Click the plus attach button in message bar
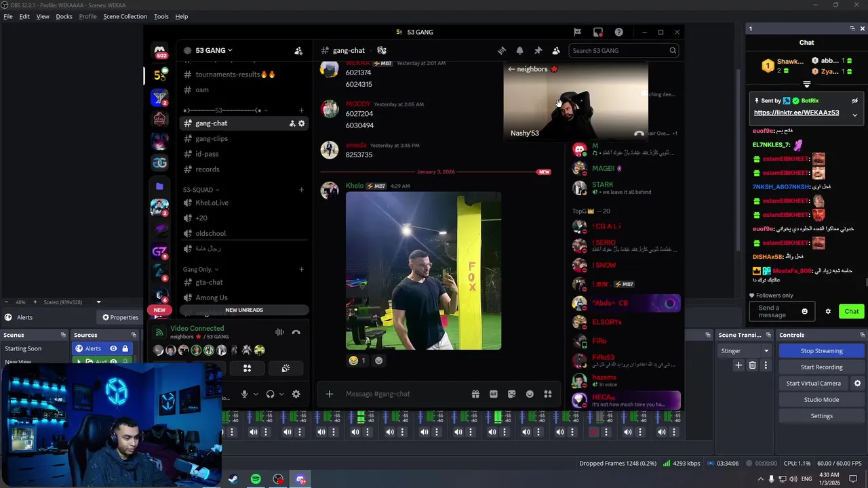The width and height of the screenshot is (868, 488). 330,394
